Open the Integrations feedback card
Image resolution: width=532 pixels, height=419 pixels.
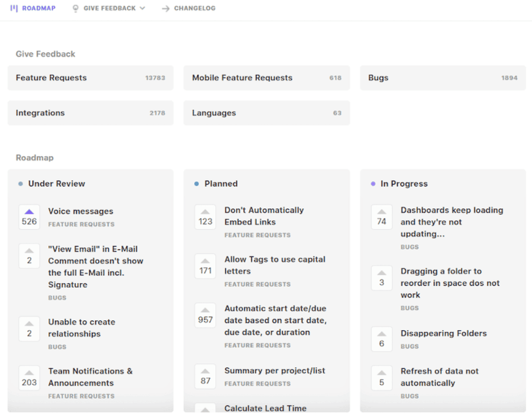point(90,113)
